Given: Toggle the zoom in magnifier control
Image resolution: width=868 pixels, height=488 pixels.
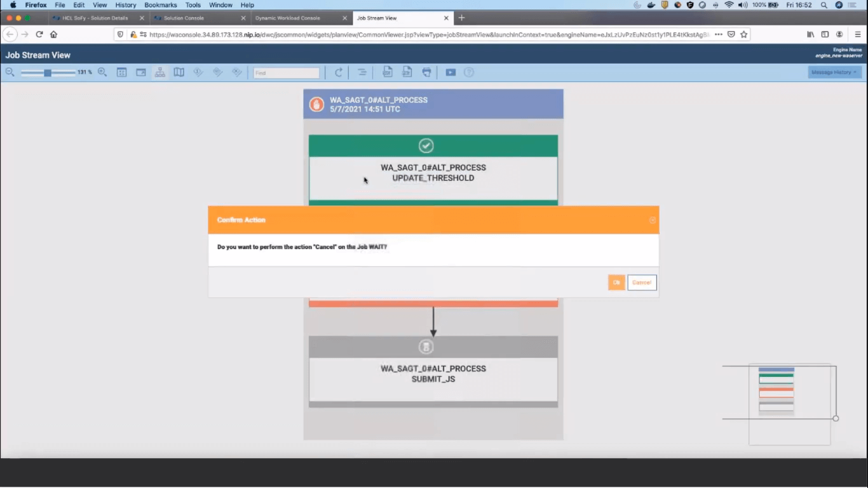Looking at the screenshot, I should (x=102, y=72).
